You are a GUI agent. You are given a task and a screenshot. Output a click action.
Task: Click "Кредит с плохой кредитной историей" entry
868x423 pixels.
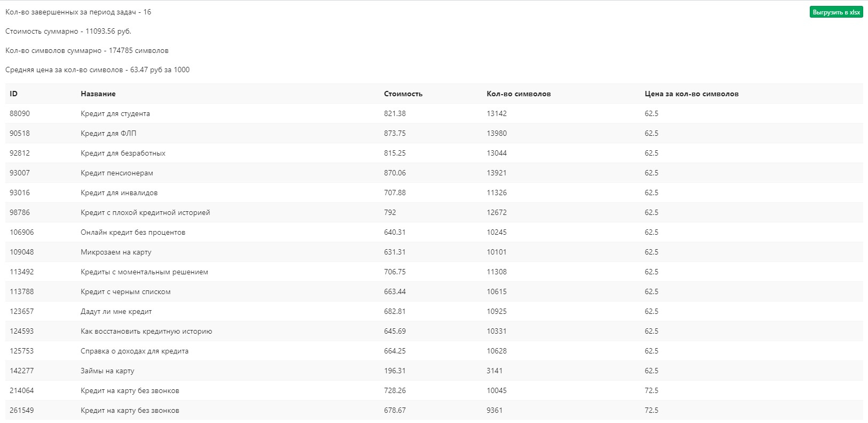[145, 212]
